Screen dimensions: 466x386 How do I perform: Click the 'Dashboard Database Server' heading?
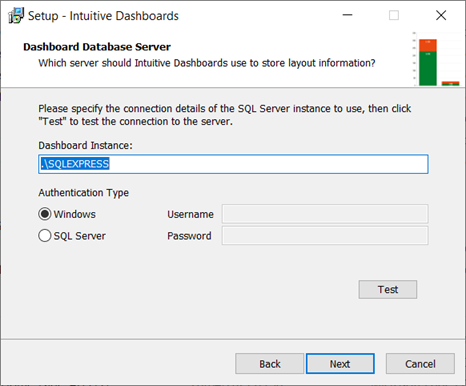tap(97, 47)
